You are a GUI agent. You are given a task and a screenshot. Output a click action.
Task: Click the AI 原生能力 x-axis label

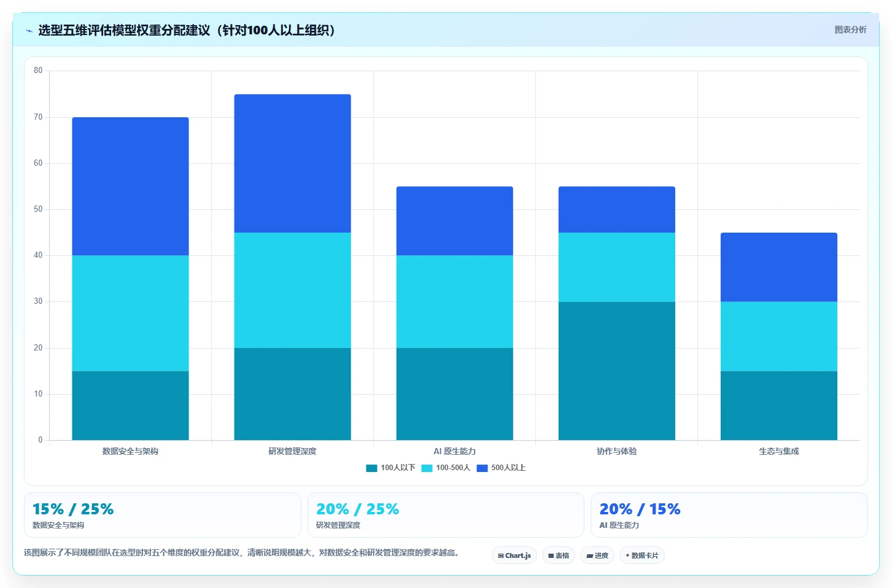(x=454, y=451)
